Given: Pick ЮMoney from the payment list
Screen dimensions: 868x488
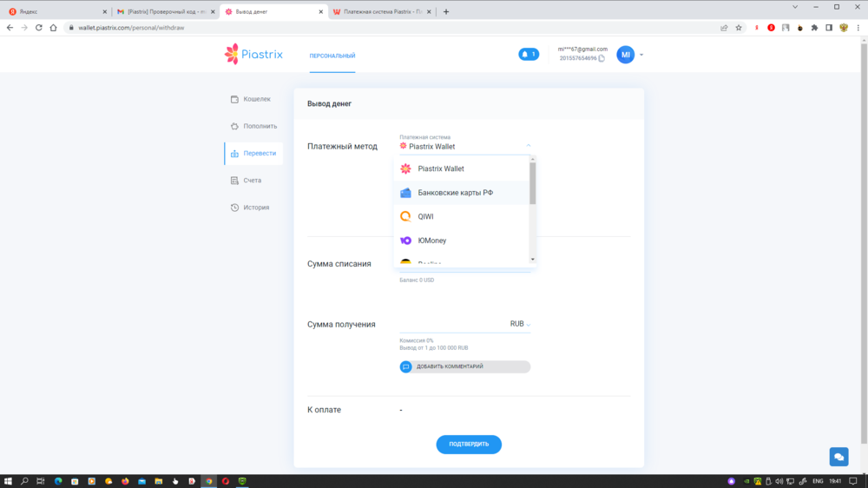Looking at the screenshot, I should (x=431, y=241).
